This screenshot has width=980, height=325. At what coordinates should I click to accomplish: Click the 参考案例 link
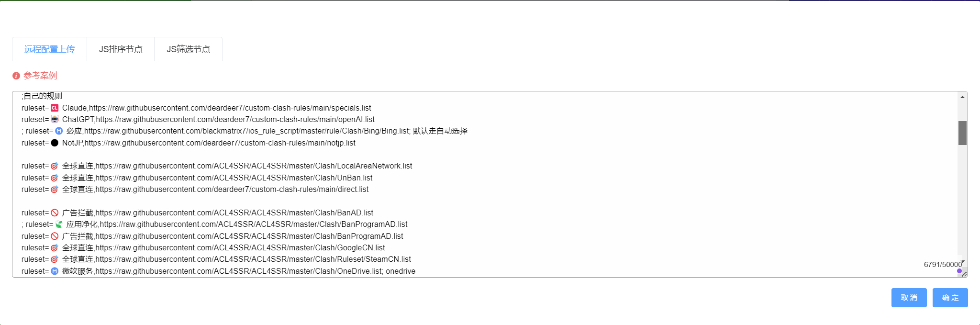(x=40, y=76)
